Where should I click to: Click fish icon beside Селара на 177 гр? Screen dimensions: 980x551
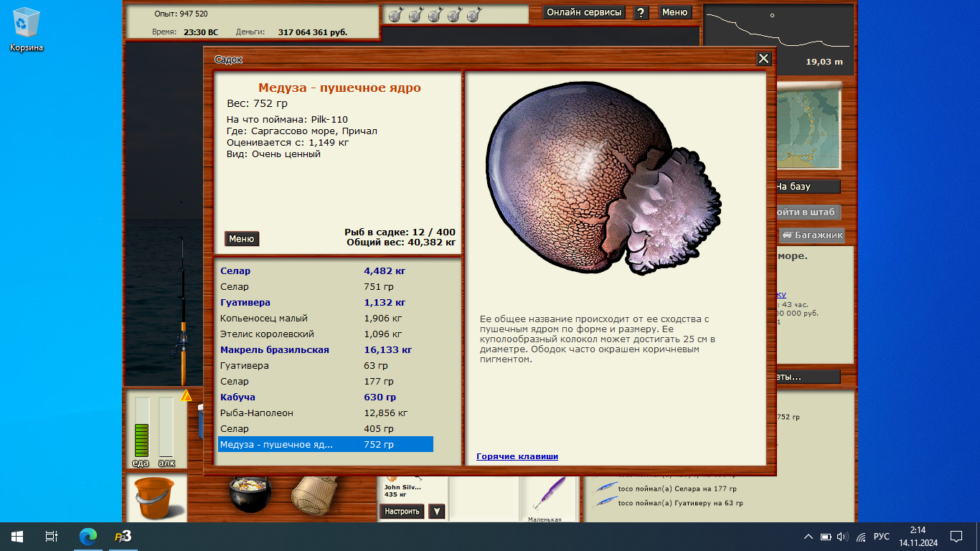point(607,488)
